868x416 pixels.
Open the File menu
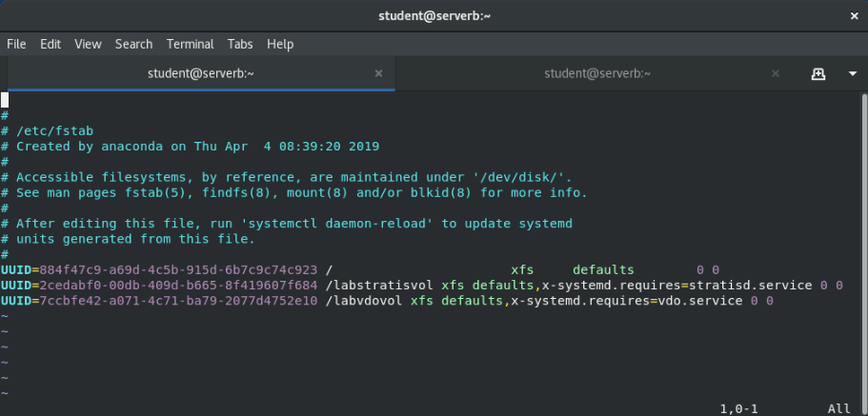(x=16, y=44)
